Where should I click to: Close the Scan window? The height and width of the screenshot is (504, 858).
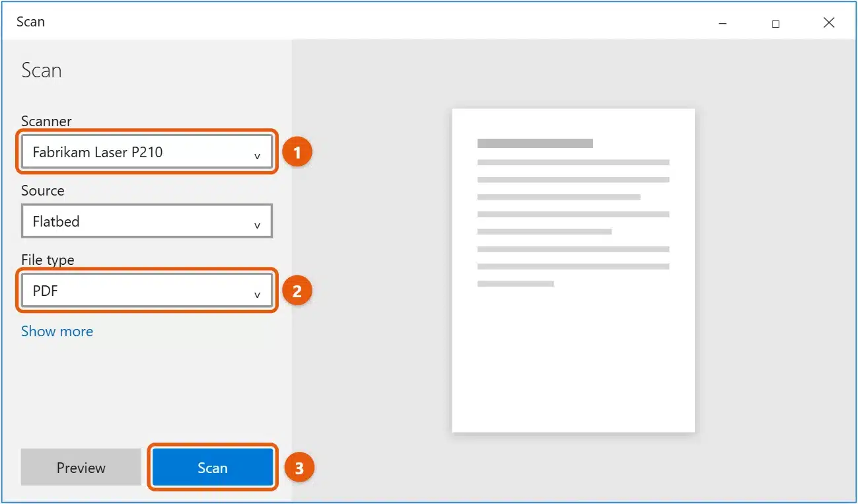pyautogui.click(x=829, y=22)
